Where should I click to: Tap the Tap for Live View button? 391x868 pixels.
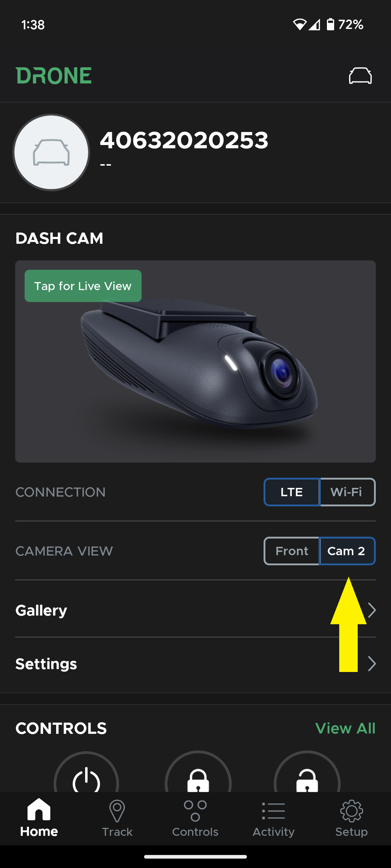[x=83, y=286]
